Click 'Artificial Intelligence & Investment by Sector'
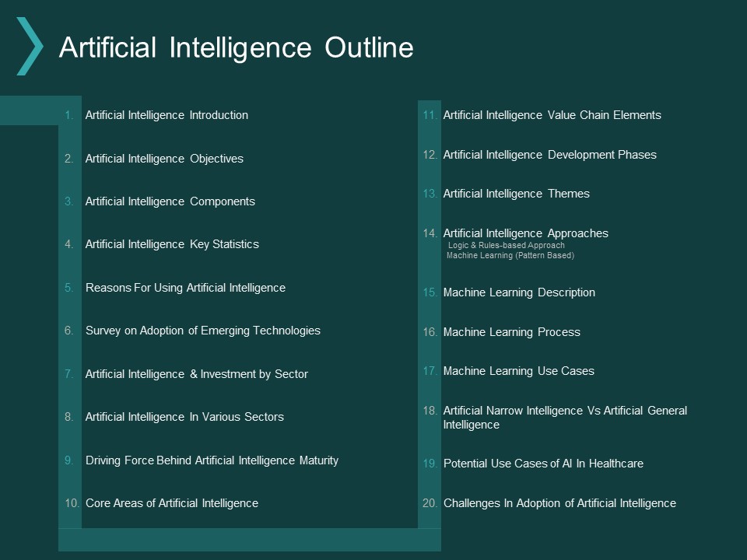The height and width of the screenshot is (560, 747). click(x=197, y=374)
